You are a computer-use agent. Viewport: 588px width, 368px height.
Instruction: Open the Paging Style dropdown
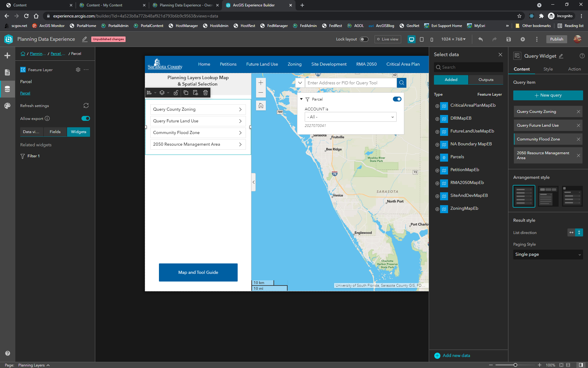point(548,254)
